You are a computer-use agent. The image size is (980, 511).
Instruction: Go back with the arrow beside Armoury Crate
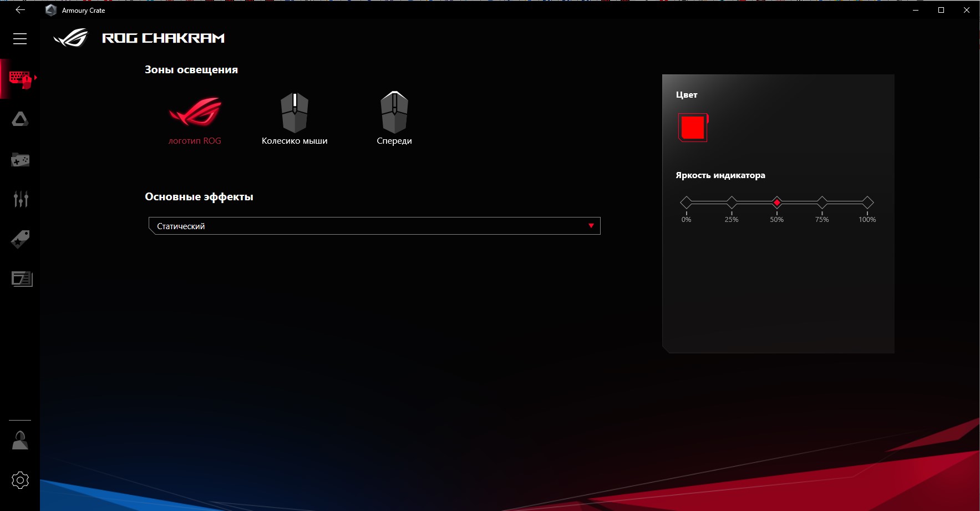pos(20,10)
